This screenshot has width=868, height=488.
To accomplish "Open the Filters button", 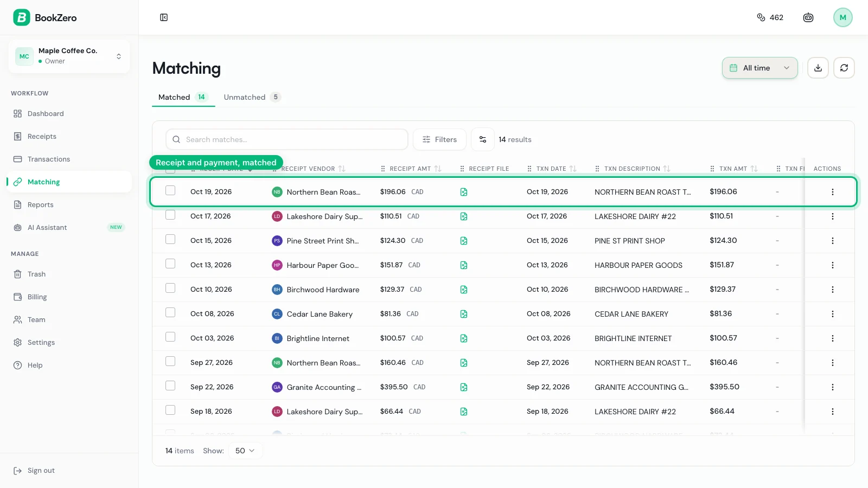I will click(x=439, y=139).
